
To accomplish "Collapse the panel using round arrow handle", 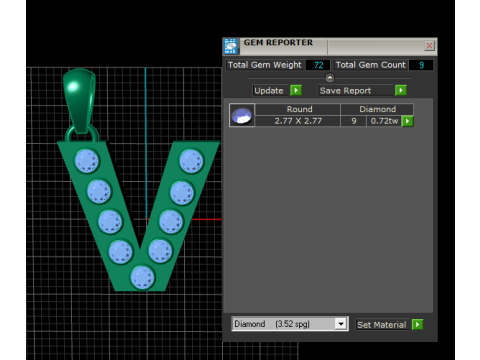I will click(x=329, y=78).
